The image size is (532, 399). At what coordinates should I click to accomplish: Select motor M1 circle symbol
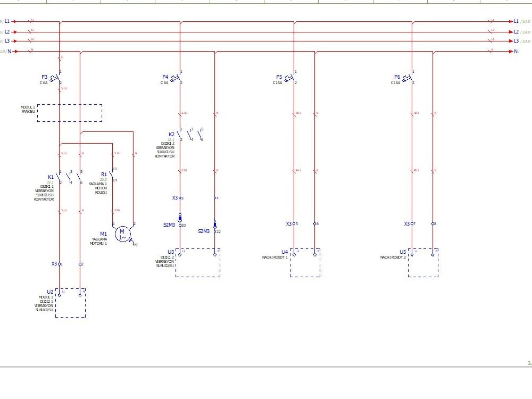pyautogui.click(x=122, y=234)
